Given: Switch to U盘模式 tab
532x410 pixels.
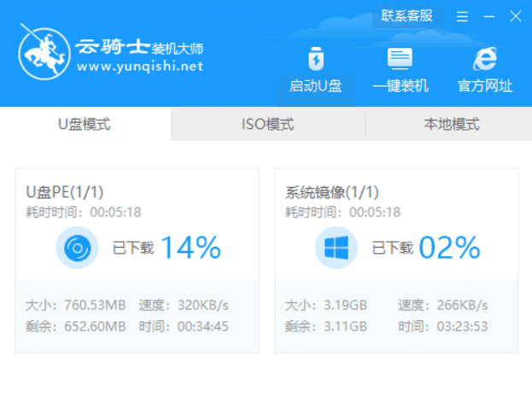Looking at the screenshot, I should point(85,124).
